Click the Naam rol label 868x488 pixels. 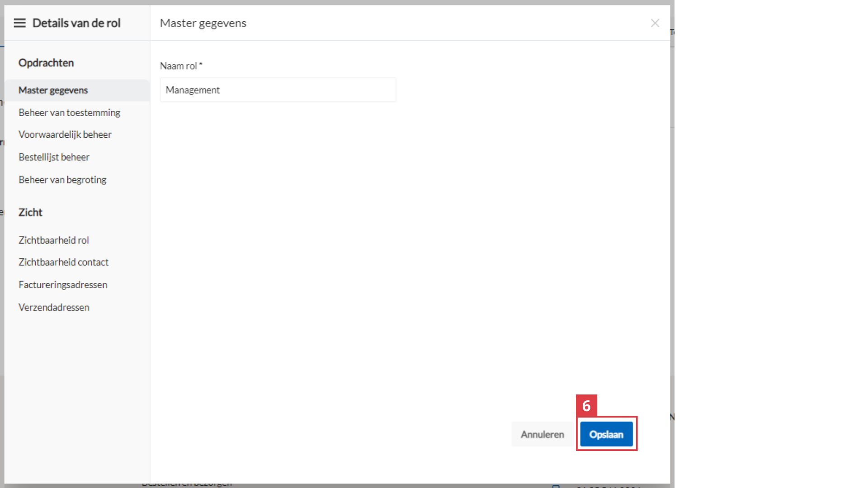pyautogui.click(x=181, y=66)
